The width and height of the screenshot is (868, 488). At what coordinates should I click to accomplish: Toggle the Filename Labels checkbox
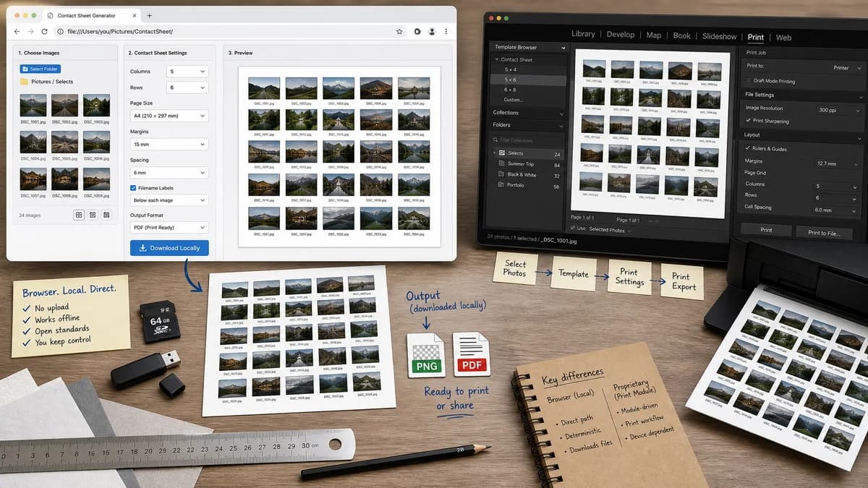[133, 188]
